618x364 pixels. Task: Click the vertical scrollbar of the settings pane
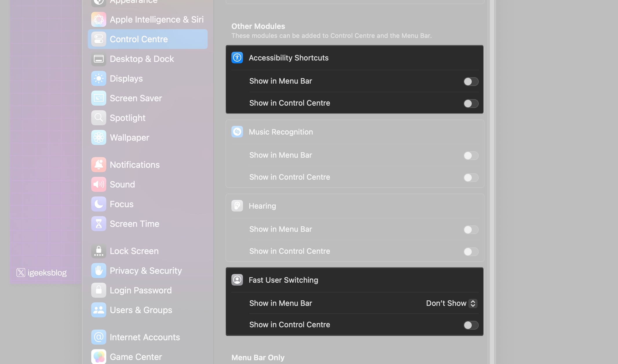click(x=492, y=174)
